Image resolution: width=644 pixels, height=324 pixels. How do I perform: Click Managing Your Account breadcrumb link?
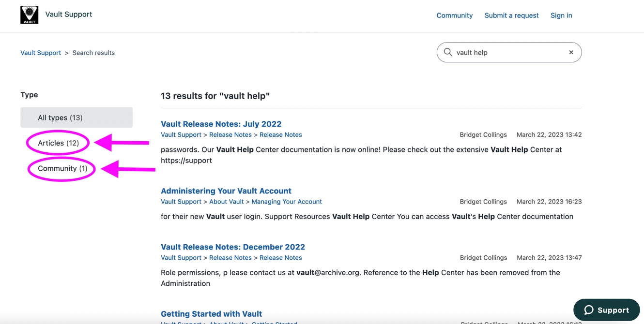click(286, 202)
